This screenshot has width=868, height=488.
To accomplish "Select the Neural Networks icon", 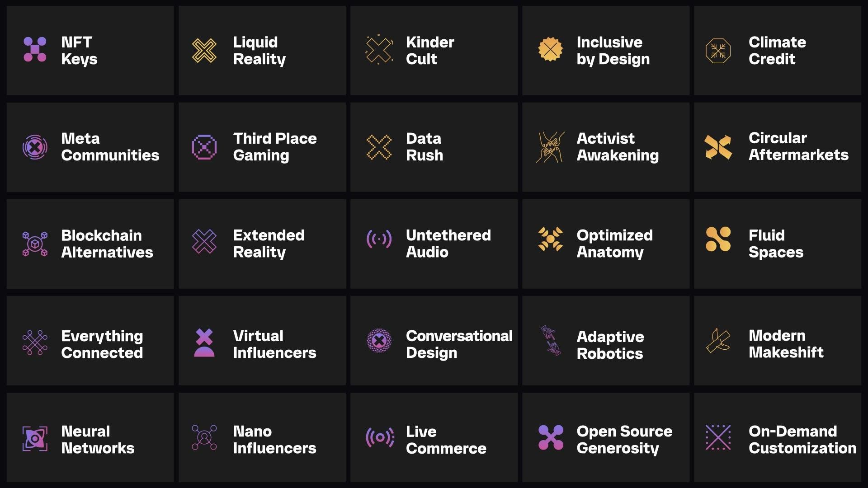I will pyautogui.click(x=35, y=438).
